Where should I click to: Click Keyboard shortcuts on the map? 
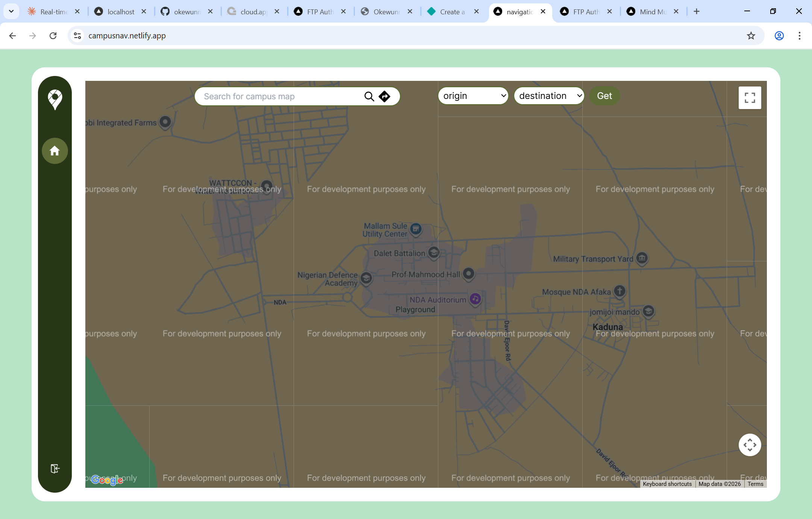(667, 484)
